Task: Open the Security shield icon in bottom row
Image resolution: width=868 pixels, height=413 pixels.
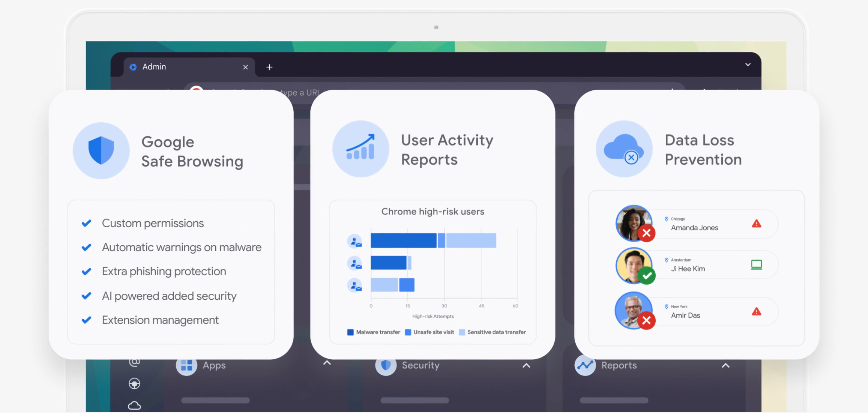Action: point(386,365)
